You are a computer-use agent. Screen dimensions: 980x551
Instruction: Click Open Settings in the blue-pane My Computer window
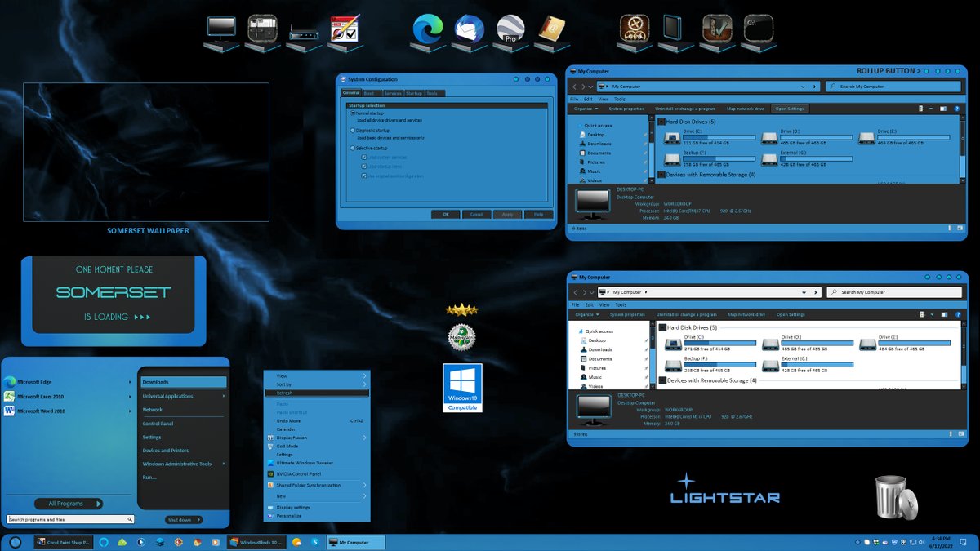[790, 109]
